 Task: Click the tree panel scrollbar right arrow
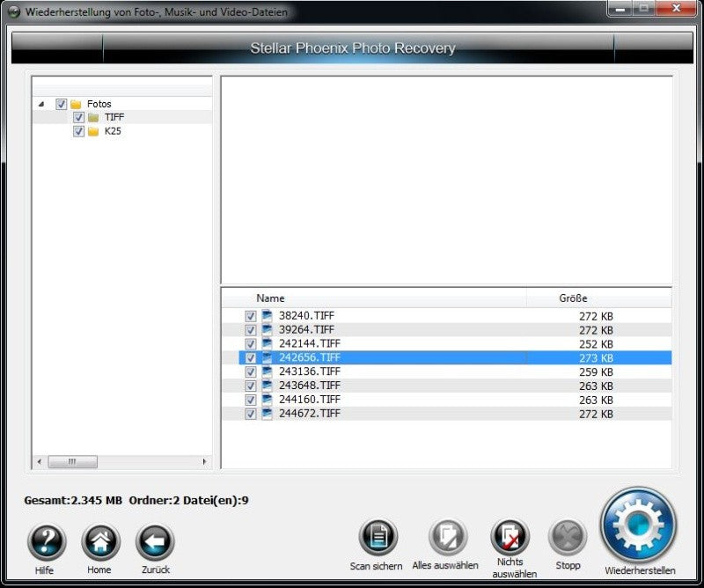coord(205,461)
